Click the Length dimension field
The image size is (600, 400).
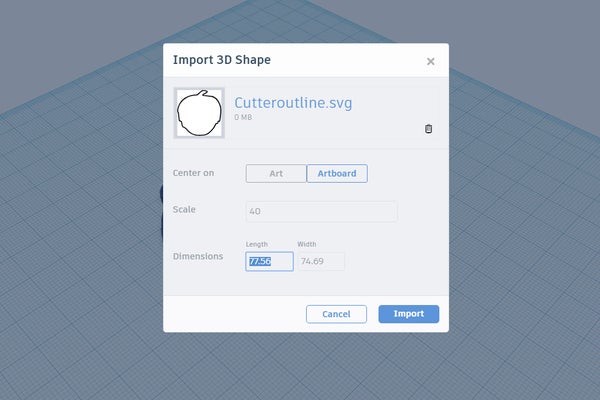point(269,261)
